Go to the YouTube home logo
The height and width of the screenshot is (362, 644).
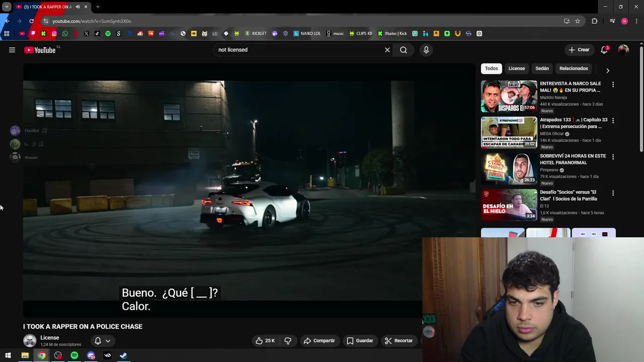coord(40,50)
